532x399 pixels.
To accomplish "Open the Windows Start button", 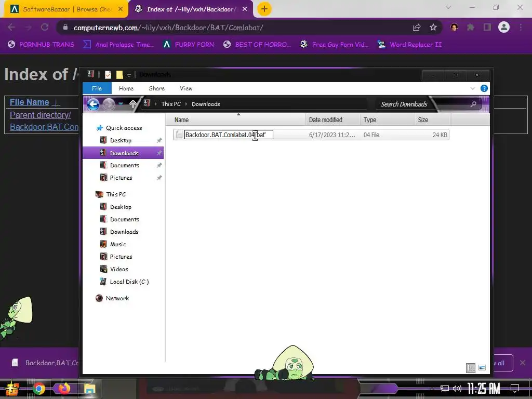I will (12, 389).
